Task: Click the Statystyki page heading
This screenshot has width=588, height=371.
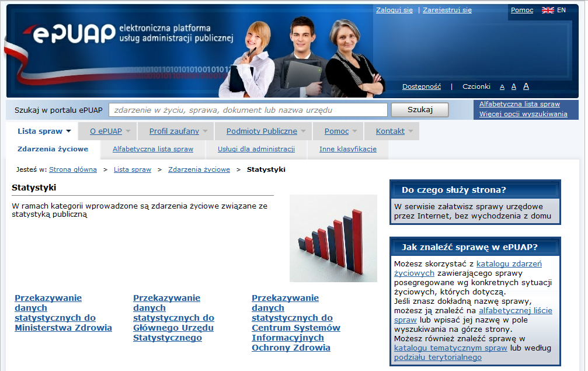Action: pyautogui.click(x=34, y=188)
